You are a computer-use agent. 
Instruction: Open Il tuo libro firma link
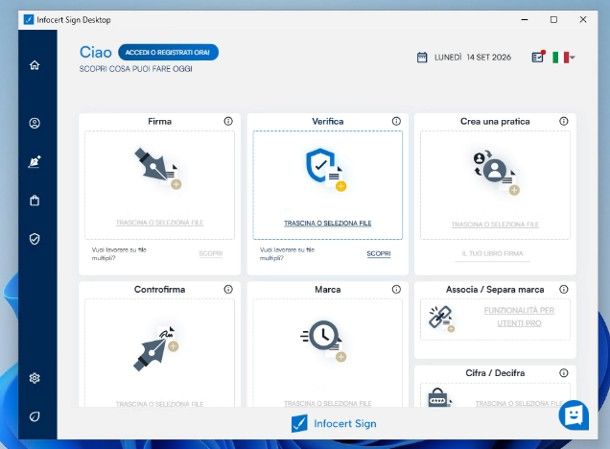[x=493, y=254]
